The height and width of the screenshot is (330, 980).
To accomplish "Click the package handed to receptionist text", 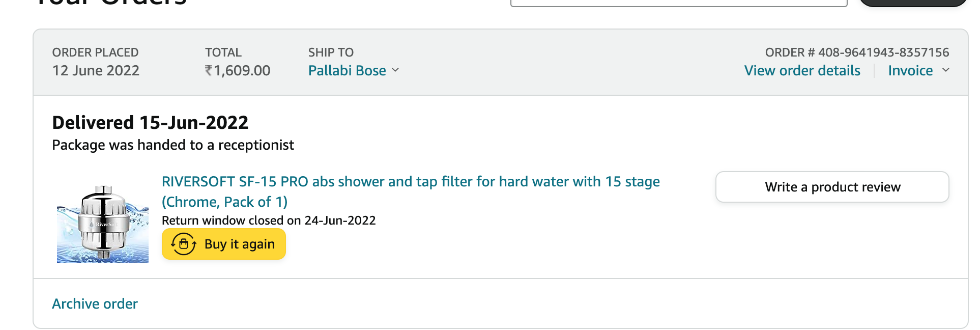I will [173, 145].
